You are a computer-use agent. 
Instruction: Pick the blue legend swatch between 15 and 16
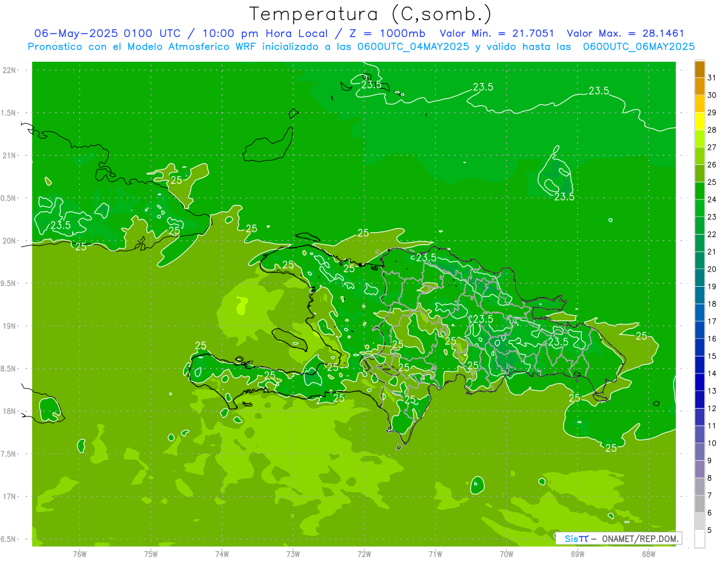[699, 347]
